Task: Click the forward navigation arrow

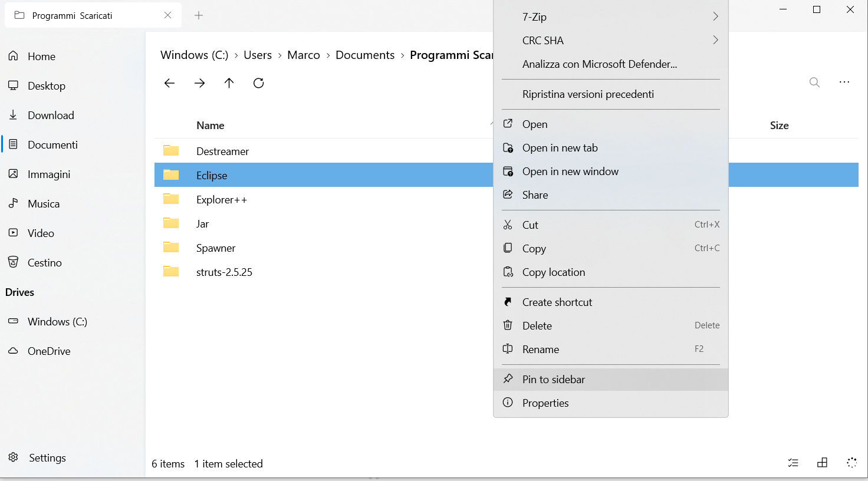Action: click(199, 83)
